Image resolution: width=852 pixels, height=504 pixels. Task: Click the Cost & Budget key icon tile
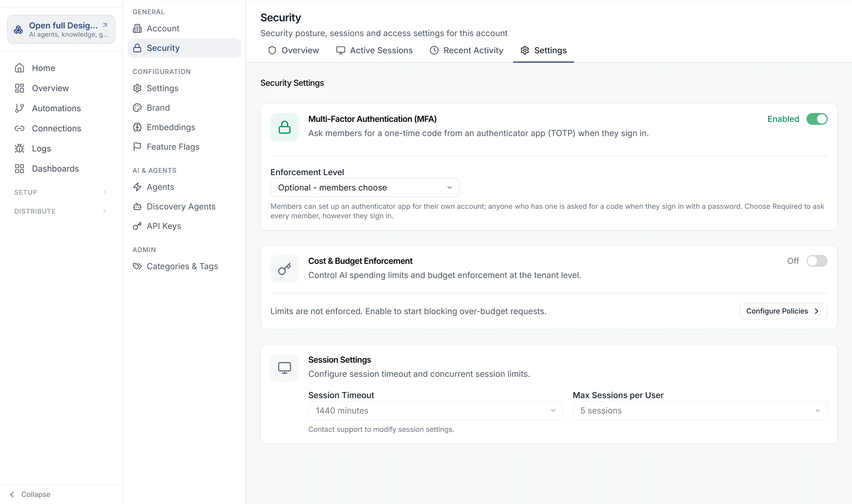click(x=285, y=269)
